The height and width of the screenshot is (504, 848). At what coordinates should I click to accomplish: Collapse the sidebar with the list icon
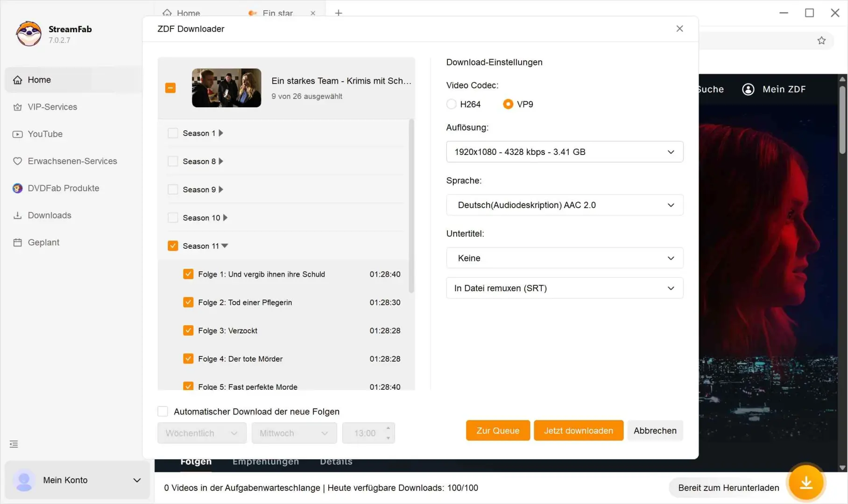click(14, 444)
